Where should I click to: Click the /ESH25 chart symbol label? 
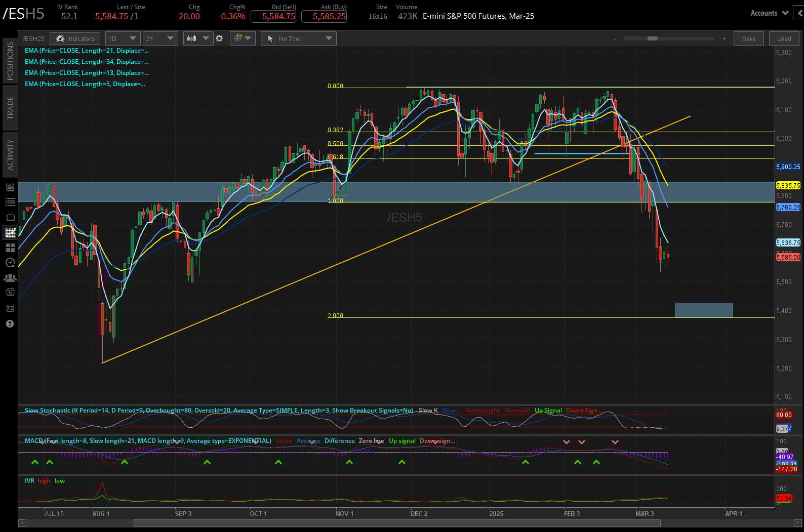(33, 38)
